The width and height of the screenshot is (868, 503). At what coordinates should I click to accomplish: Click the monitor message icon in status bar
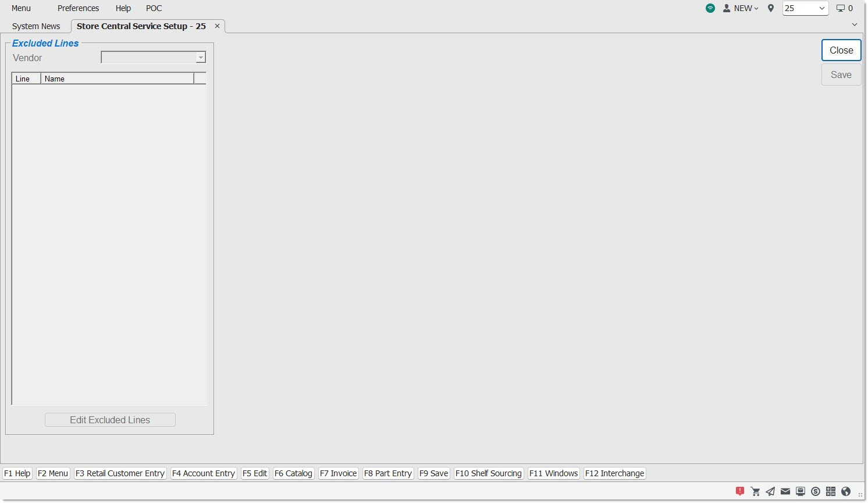click(801, 491)
